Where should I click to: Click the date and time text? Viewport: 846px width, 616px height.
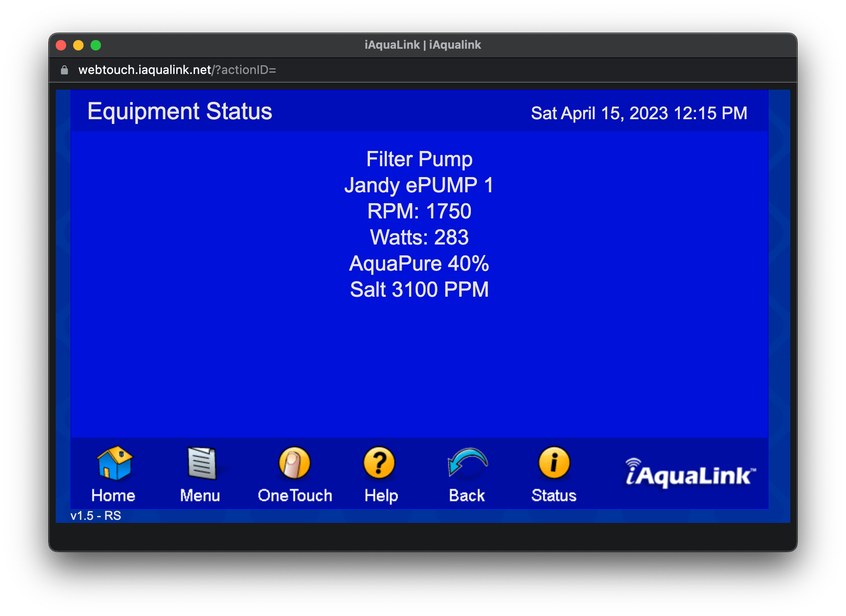[x=639, y=114]
